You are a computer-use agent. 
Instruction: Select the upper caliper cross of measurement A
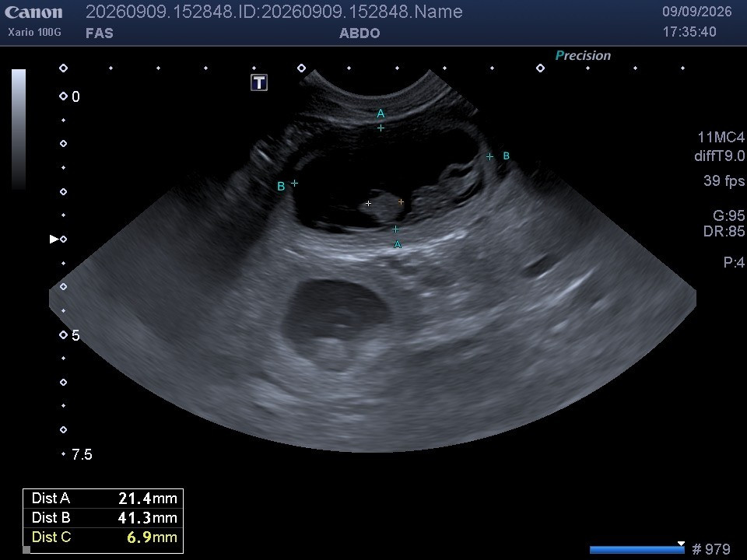[381, 128]
